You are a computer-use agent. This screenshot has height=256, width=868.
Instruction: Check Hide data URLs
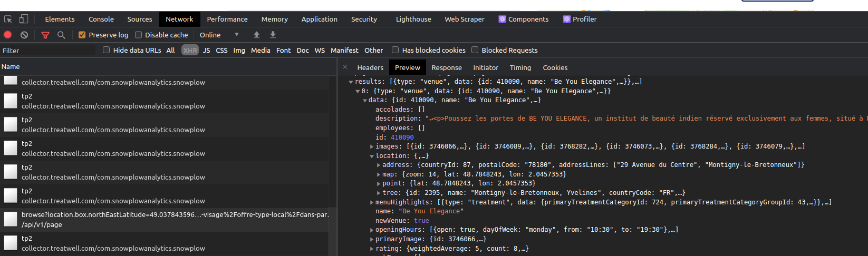coord(106,50)
